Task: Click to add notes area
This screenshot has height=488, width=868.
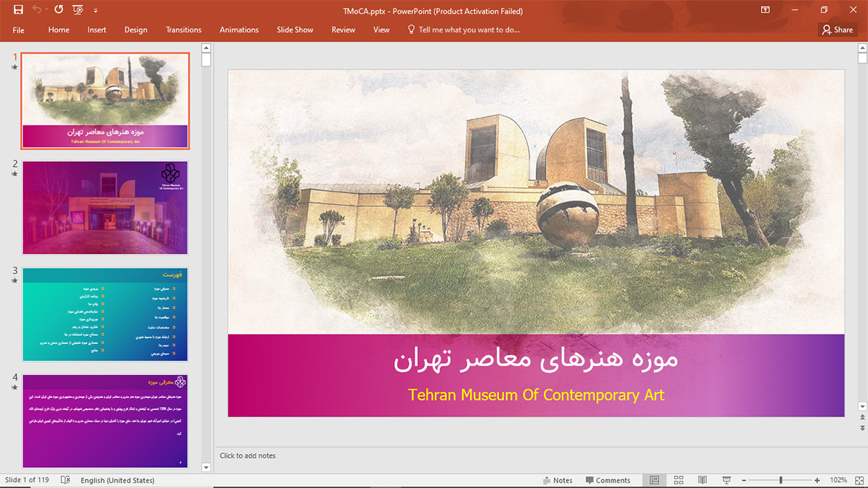Action: pyautogui.click(x=247, y=456)
